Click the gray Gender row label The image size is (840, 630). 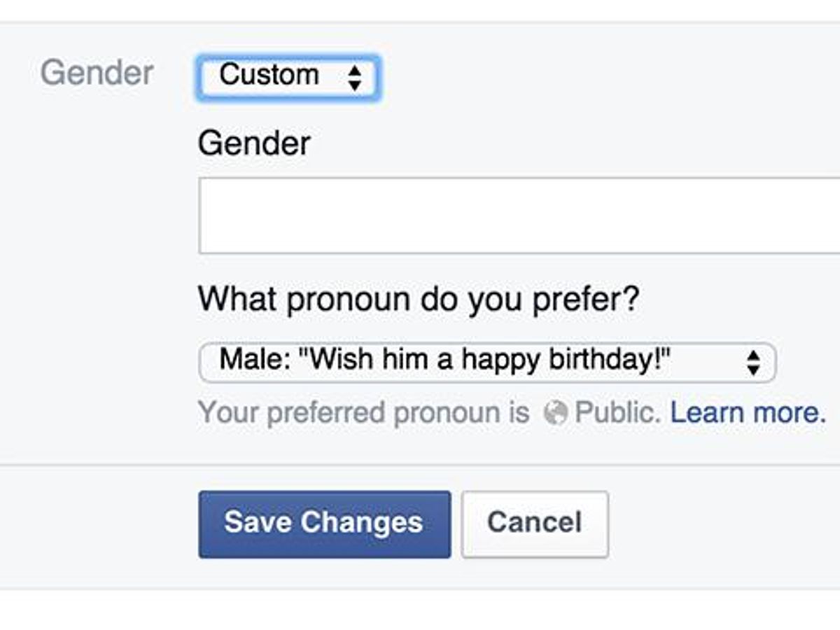point(97,73)
